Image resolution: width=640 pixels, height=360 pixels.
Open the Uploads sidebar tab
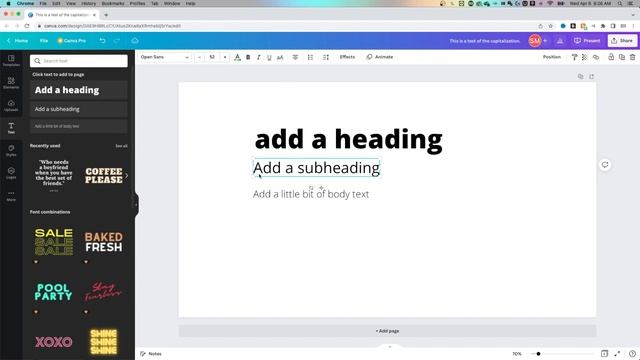(x=11, y=105)
